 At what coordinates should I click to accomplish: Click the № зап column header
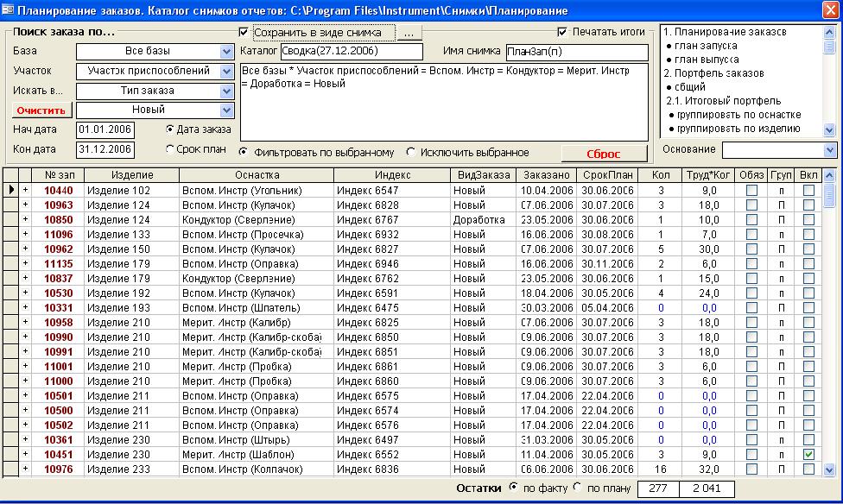pos(58,175)
